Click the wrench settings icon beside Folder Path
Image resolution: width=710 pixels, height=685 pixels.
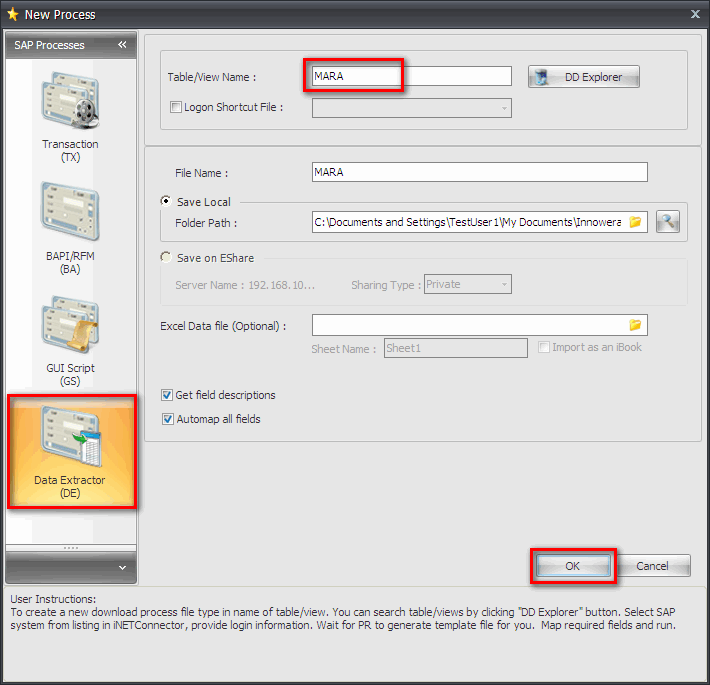point(668,222)
